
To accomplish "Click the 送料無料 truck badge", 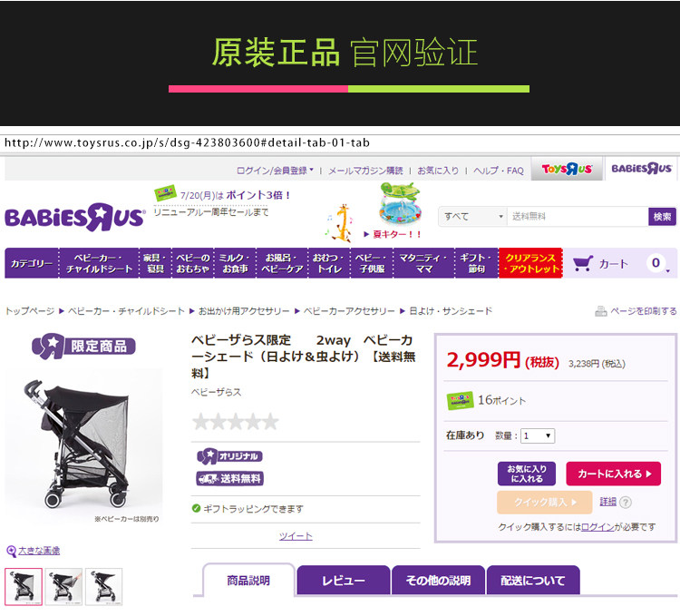I will (x=229, y=478).
